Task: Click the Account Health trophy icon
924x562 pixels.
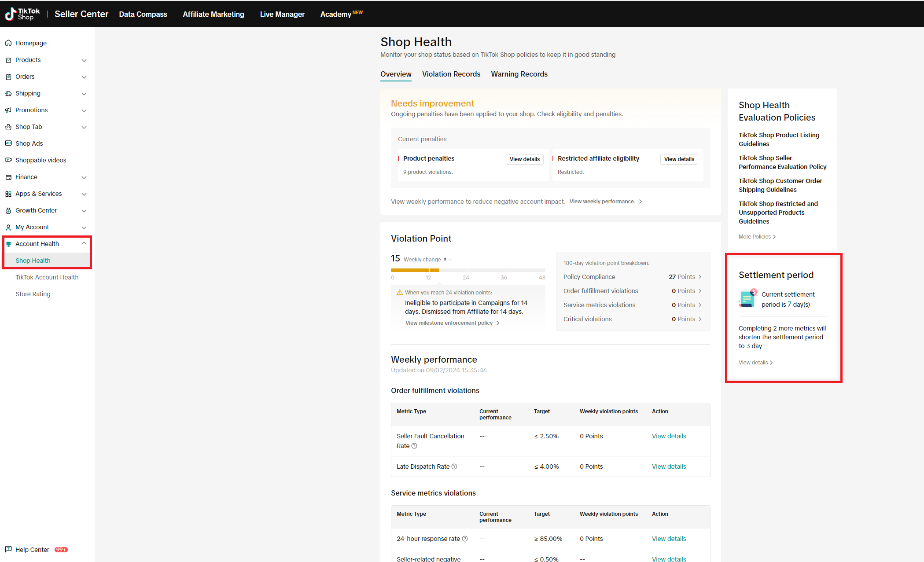Action: [x=8, y=244]
